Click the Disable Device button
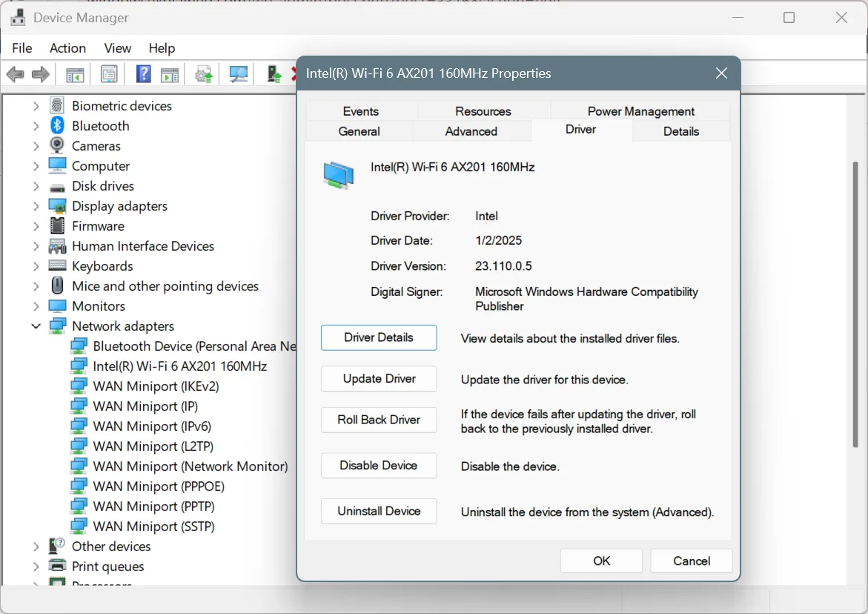868x614 pixels. click(x=379, y=465)
